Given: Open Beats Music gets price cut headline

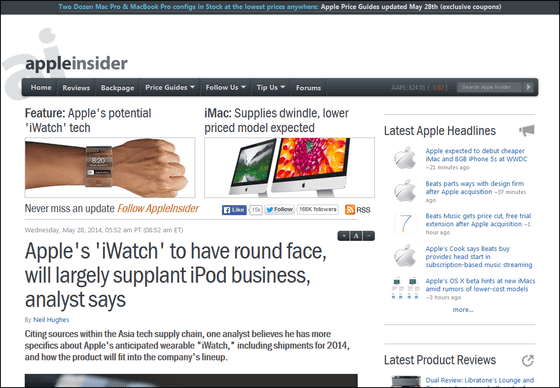Looking at the screenshot, I should point(478,220).
